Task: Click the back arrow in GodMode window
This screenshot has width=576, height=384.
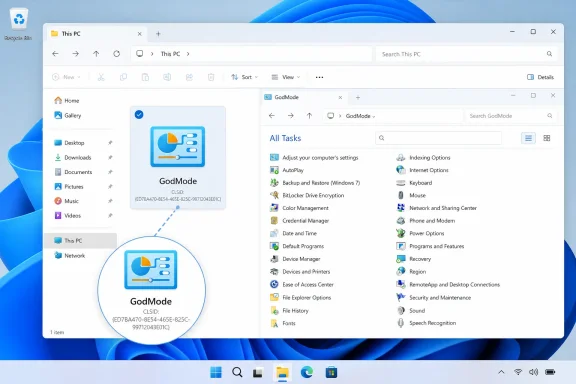Action: (x=272, y=116)
